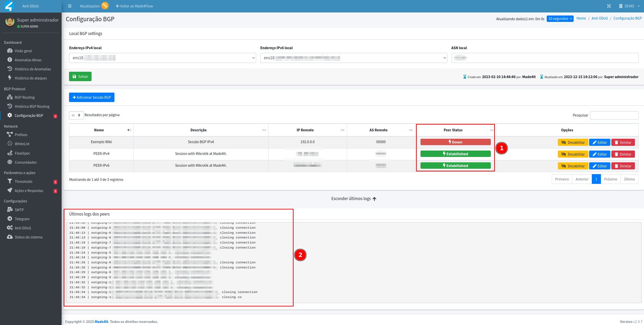644x325 pixels.
Task: Disable the PEER-IPv4 session
Action: coord(573,154)
